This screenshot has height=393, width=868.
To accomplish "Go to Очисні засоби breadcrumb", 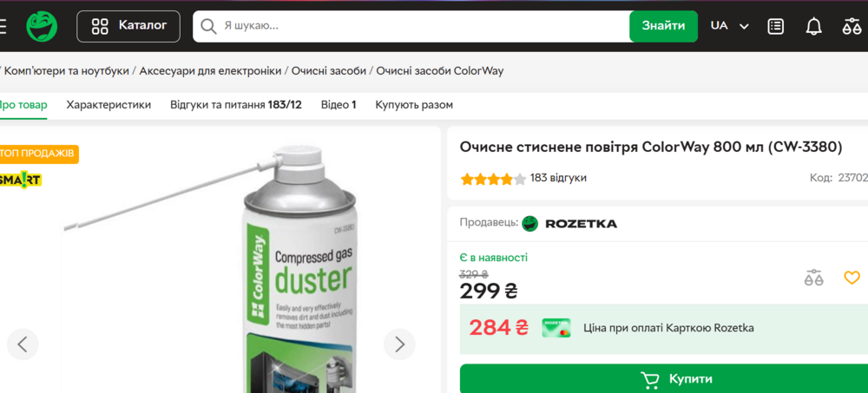I will (x=329, y=71).
